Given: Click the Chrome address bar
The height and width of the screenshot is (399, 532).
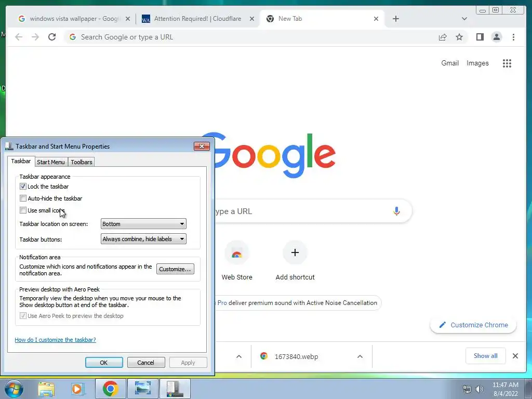Looking at the screenshot, I should tap(251, 37).
